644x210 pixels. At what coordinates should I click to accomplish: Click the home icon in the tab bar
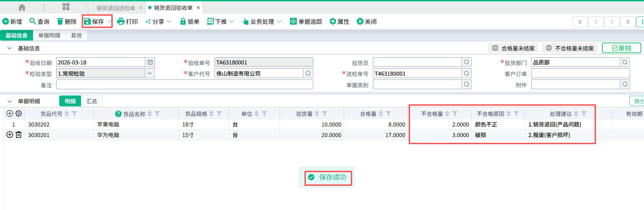[x=22, y=7]
